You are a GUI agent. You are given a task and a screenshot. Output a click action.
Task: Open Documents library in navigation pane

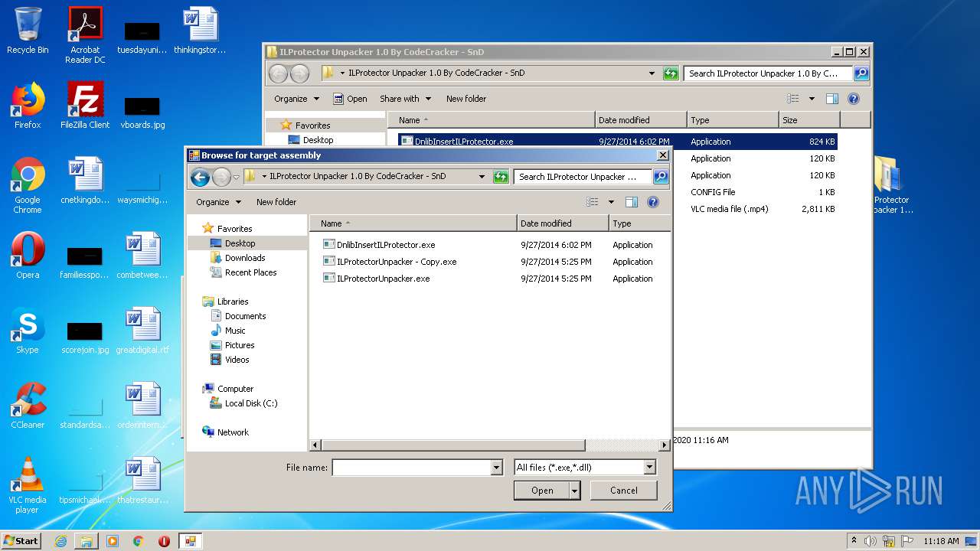pyautogui.click(x=245, y=316)
